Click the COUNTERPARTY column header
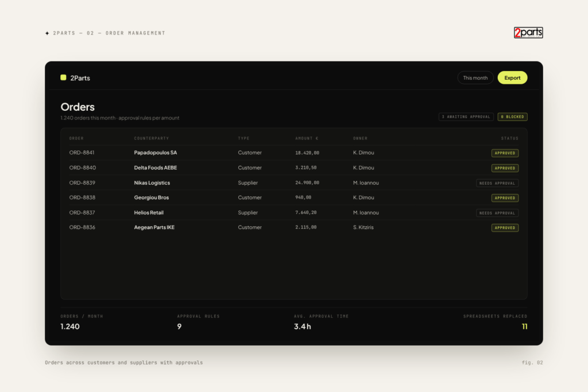Image resolution: width=588 pixels, height=392 pixels. [152, 138]
